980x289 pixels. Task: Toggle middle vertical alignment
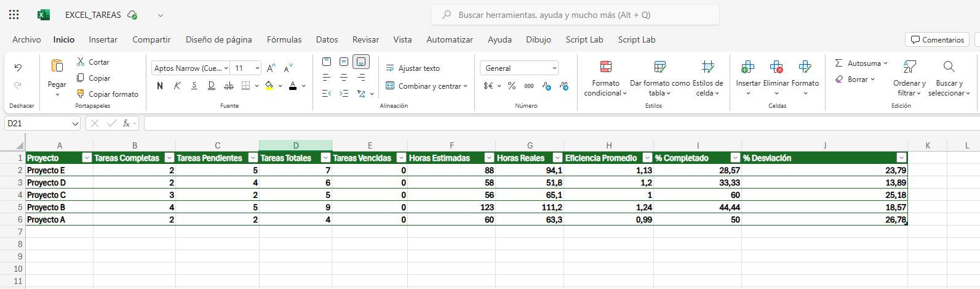344,62
